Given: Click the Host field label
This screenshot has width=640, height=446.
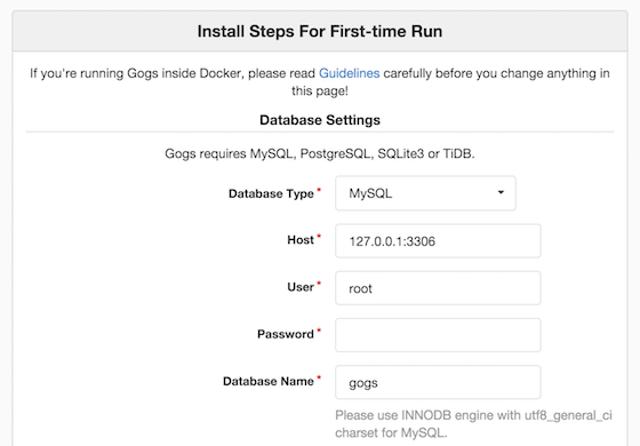Looking at the screenshot, I should pos(299,241).
